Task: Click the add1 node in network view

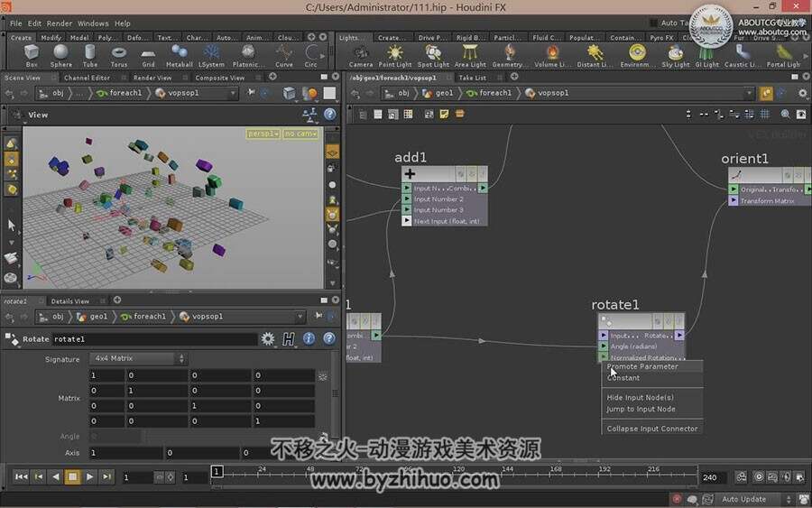Action: 444,197
